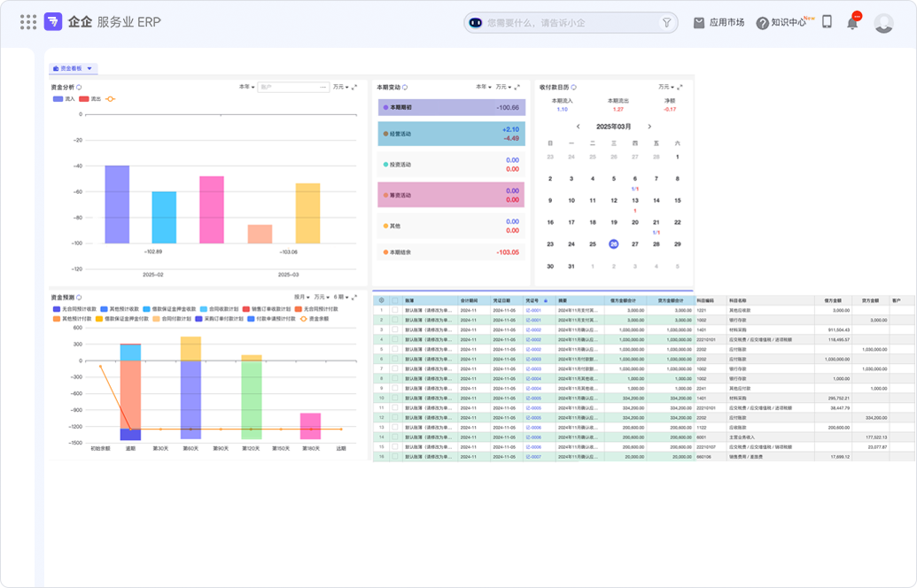Switch to the 资金看板 tab

(x=72, y=68)
